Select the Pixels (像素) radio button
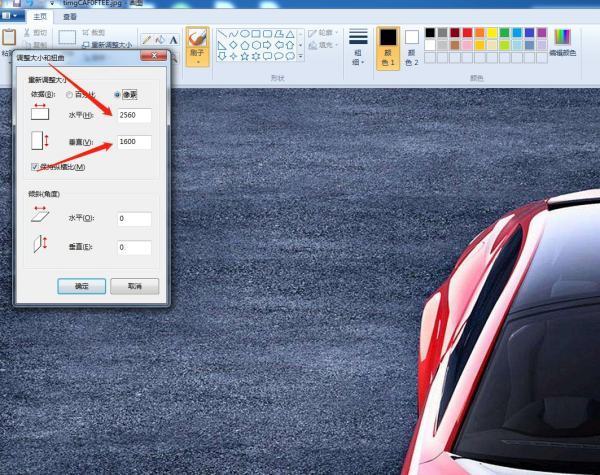 (x=118, y=95)
